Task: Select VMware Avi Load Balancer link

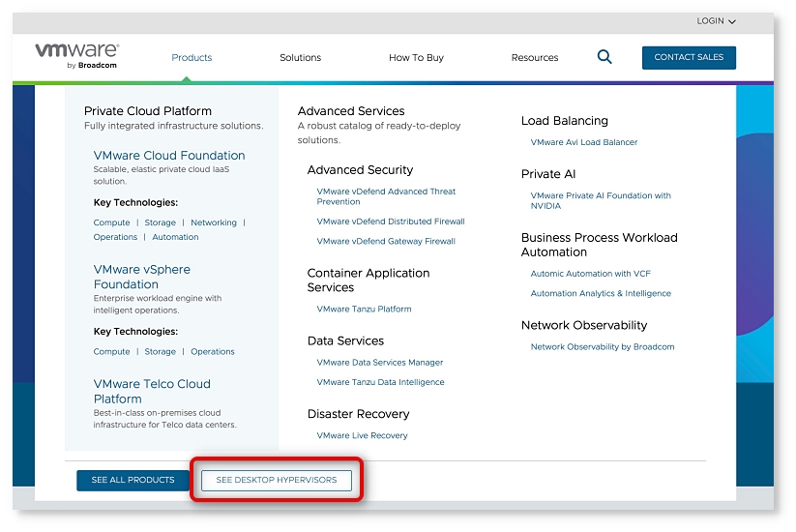Action: [584, 142]
